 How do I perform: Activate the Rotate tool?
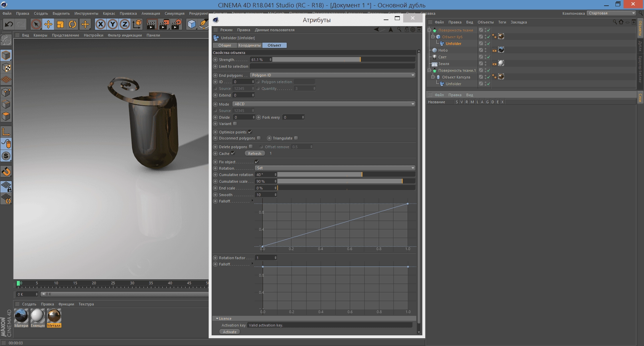point(72,24)
